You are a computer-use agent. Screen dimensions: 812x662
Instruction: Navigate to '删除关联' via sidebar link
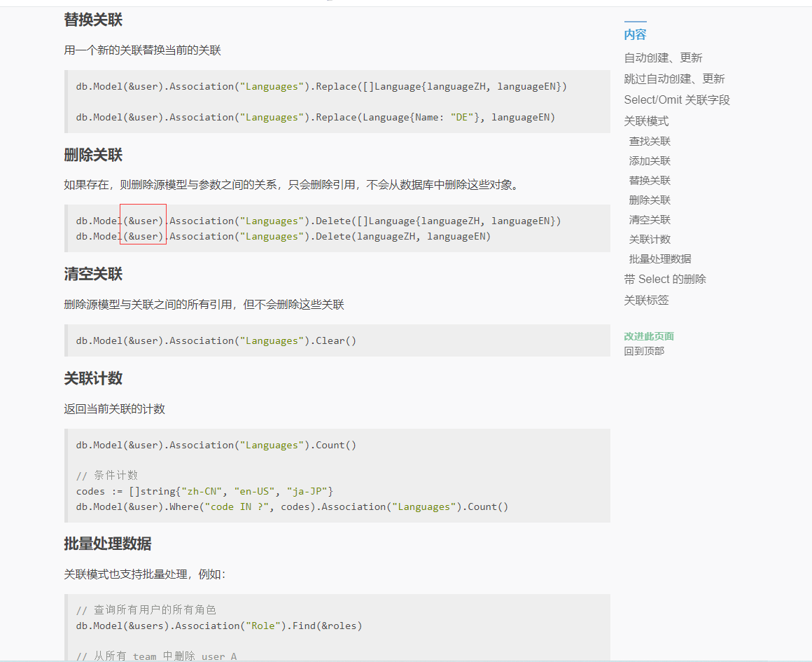pyautogui.click(x=650, y=200)
